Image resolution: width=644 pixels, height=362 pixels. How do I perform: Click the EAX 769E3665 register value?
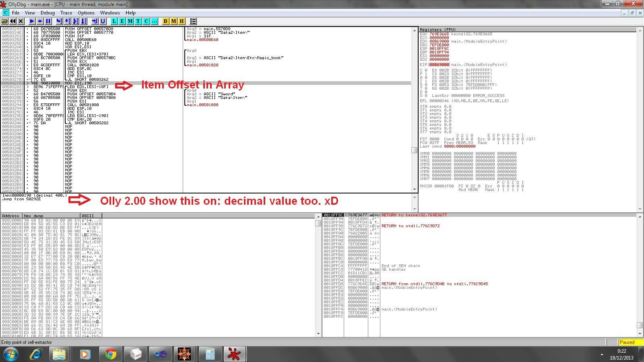(x=439, y=34)
